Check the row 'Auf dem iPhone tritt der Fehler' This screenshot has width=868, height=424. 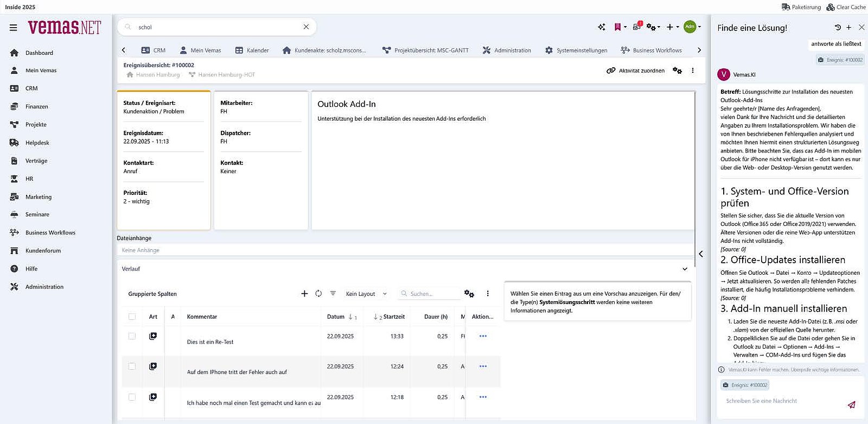click(132, 366)
